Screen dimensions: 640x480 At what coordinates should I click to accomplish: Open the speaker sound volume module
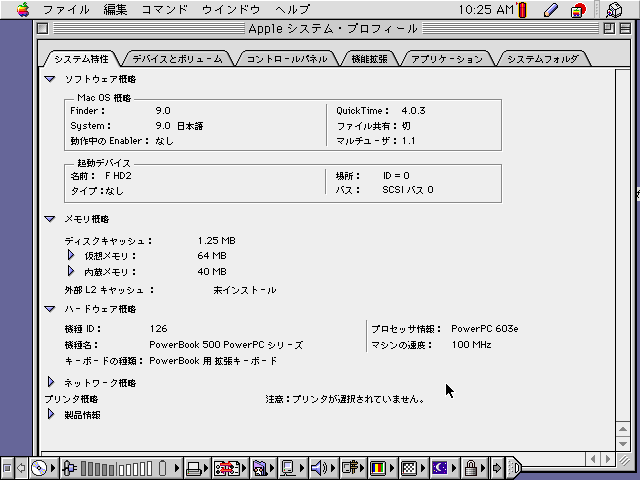(322, 468)
